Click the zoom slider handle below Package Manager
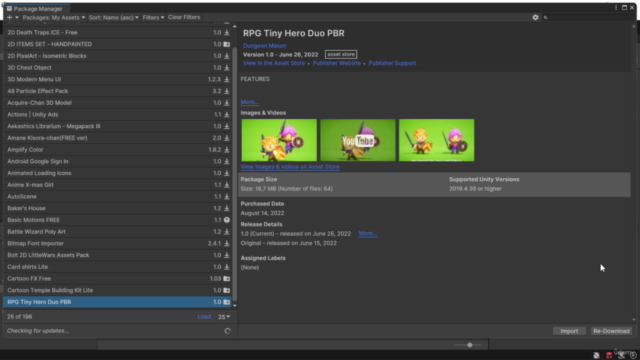Image resolution: width=640 pixels, height=360 pixels. [470, 345]
